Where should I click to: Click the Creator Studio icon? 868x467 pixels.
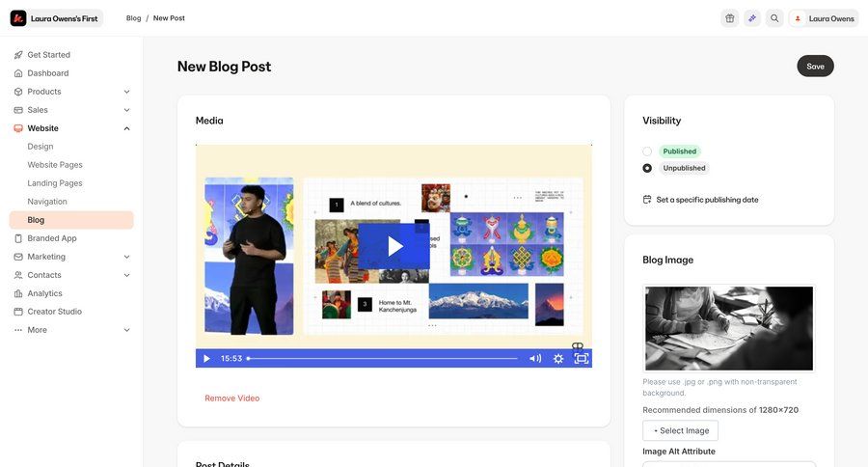(18, 312)
